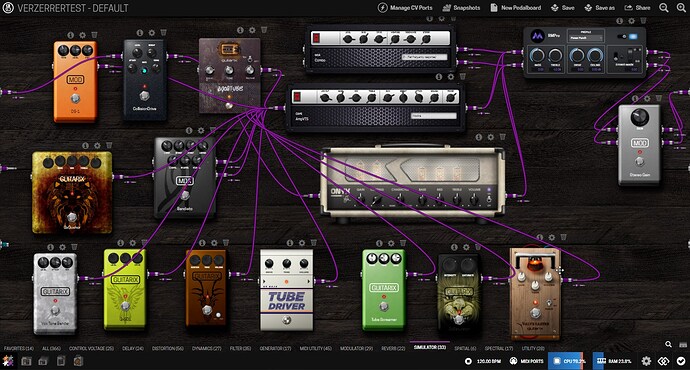Open the MDA Combo model dropdown

coord(424,57)
